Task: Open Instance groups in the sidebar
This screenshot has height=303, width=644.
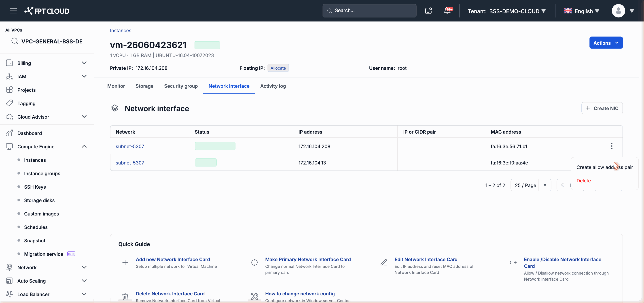Action: [x=42, y=173]
